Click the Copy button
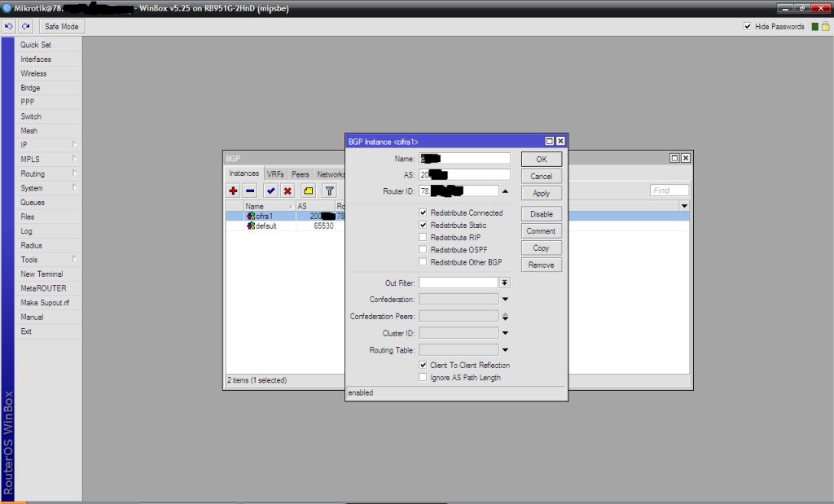This screenshot has width=834, height=504. pyautogui.click(x=542, y=248)
